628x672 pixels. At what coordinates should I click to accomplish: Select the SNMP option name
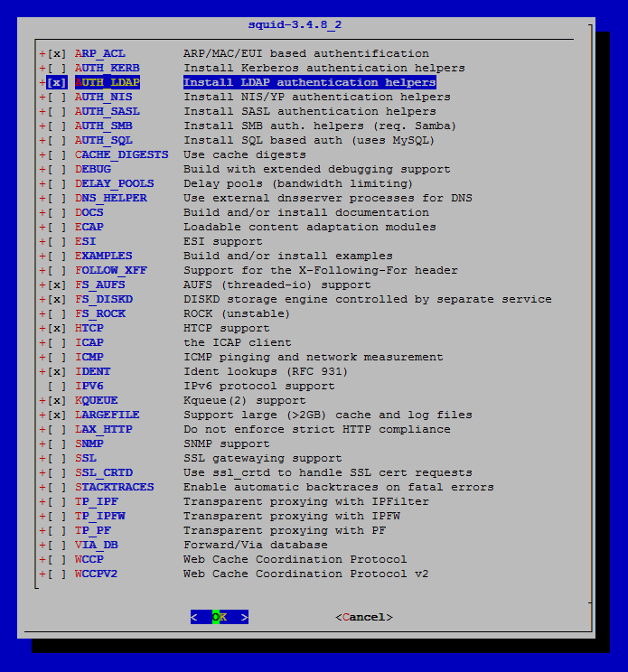click(89, 444)
